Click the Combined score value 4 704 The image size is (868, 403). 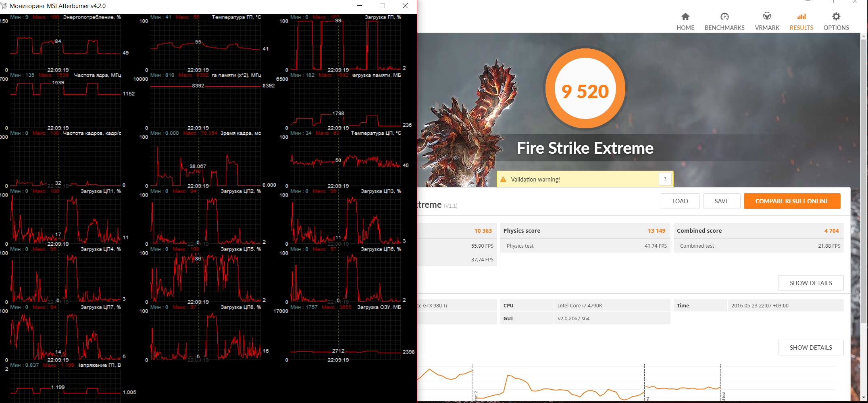click(x=831, y=231)
